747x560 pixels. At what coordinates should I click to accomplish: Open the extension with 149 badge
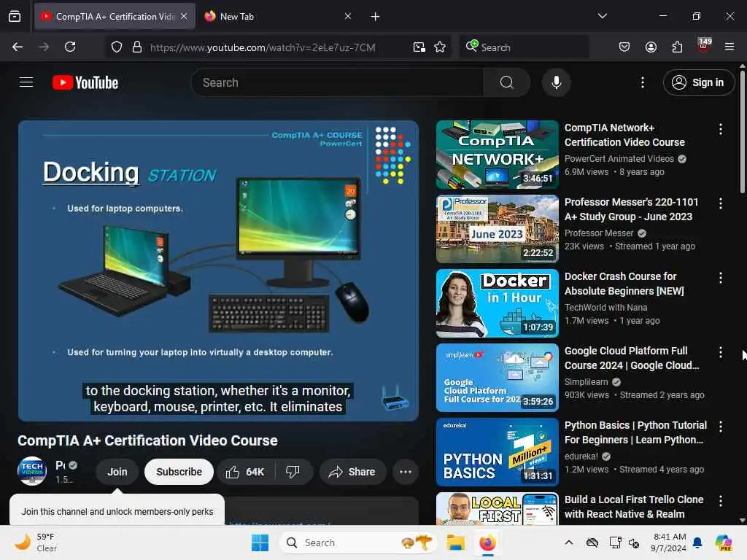[704, 46]
